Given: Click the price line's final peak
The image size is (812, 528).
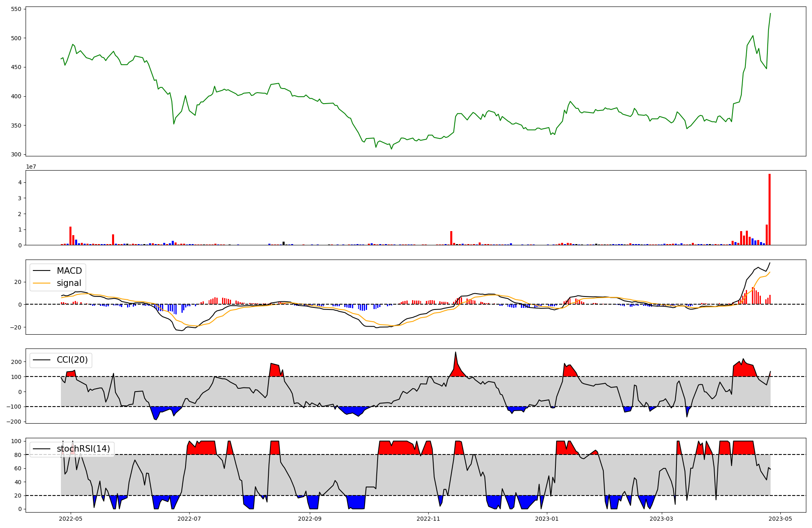Looking at the screenshot, I should (x=770, y=14).
